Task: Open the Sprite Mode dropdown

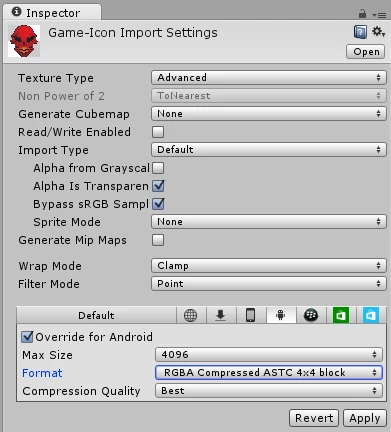Action: click(269, 222)
